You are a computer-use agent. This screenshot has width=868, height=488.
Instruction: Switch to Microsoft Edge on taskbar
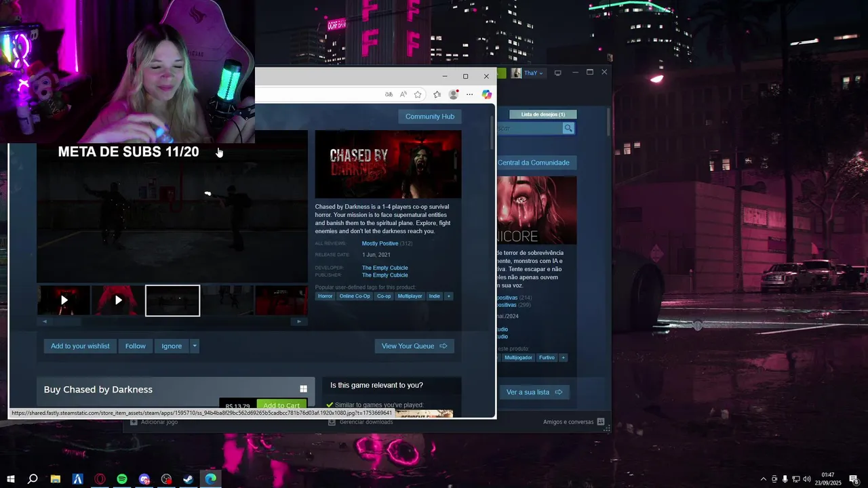click(x=211, y=479)
